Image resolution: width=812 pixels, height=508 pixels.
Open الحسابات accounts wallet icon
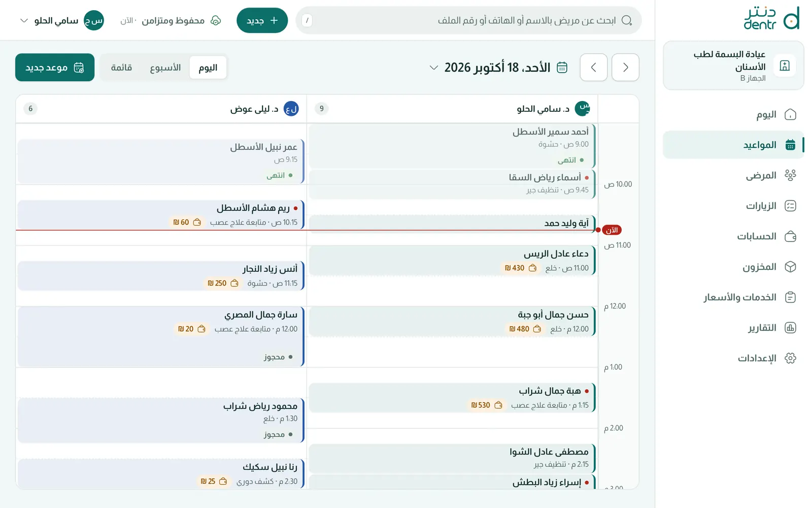point(790,236)
